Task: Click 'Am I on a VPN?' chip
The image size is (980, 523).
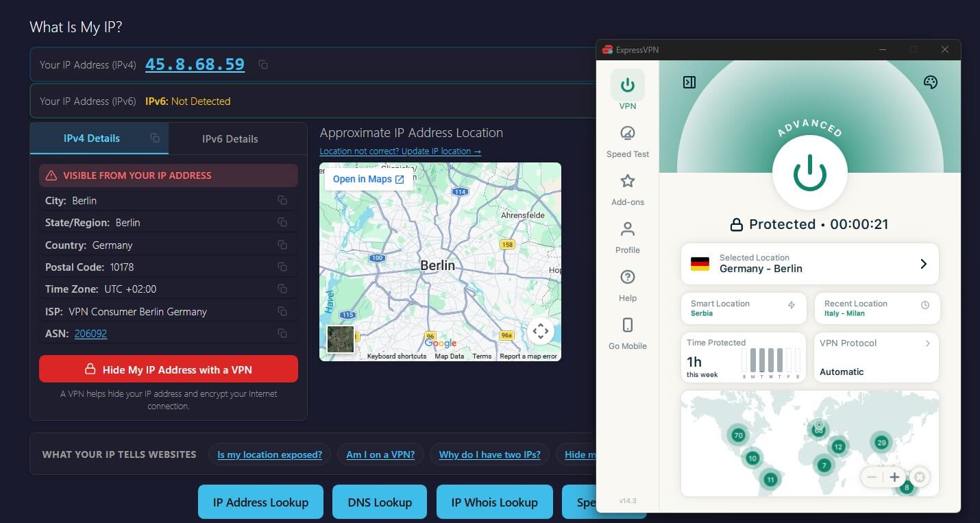Action: click(380, 454)
